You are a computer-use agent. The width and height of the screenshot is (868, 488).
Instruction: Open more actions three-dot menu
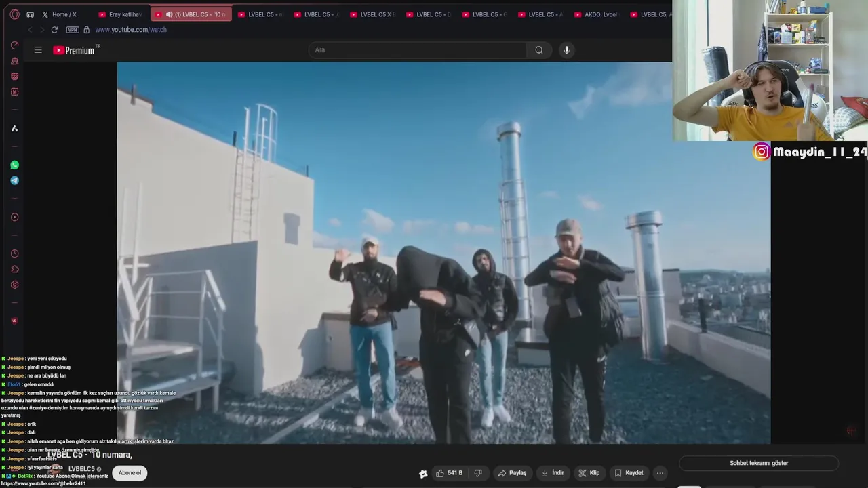pyautogui.click(x=660, y=473)
